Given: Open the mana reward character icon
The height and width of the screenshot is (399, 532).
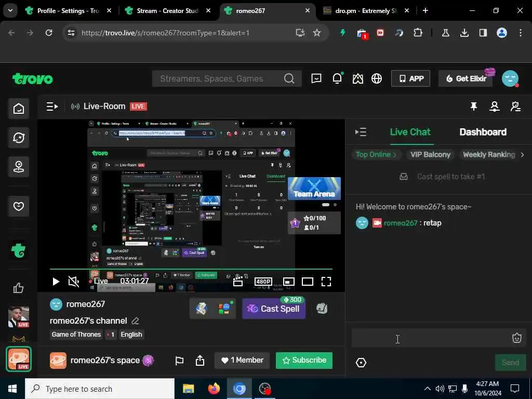Looking at the screenshot, I should pos(201,309).
